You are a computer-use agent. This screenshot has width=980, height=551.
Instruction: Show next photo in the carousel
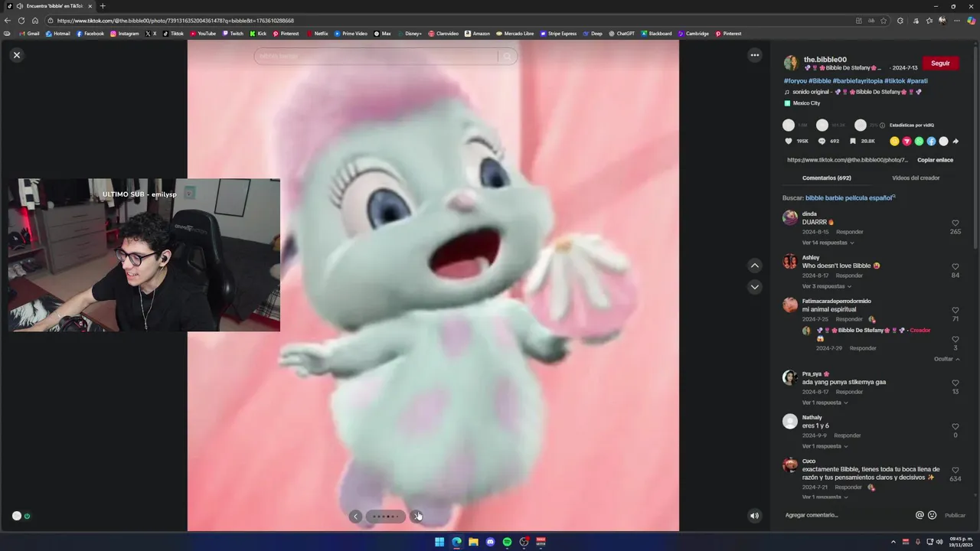coord(416,517)
